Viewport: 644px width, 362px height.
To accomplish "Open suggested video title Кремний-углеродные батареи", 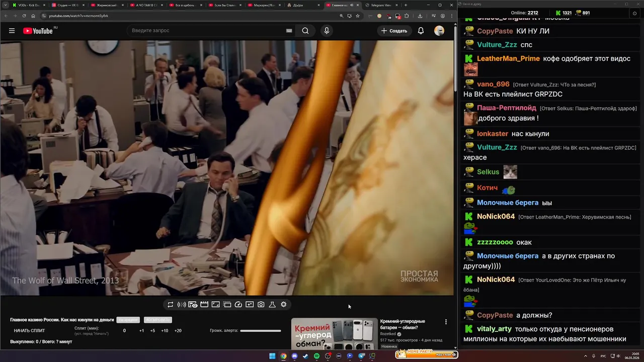I will (x=403, y=324).
